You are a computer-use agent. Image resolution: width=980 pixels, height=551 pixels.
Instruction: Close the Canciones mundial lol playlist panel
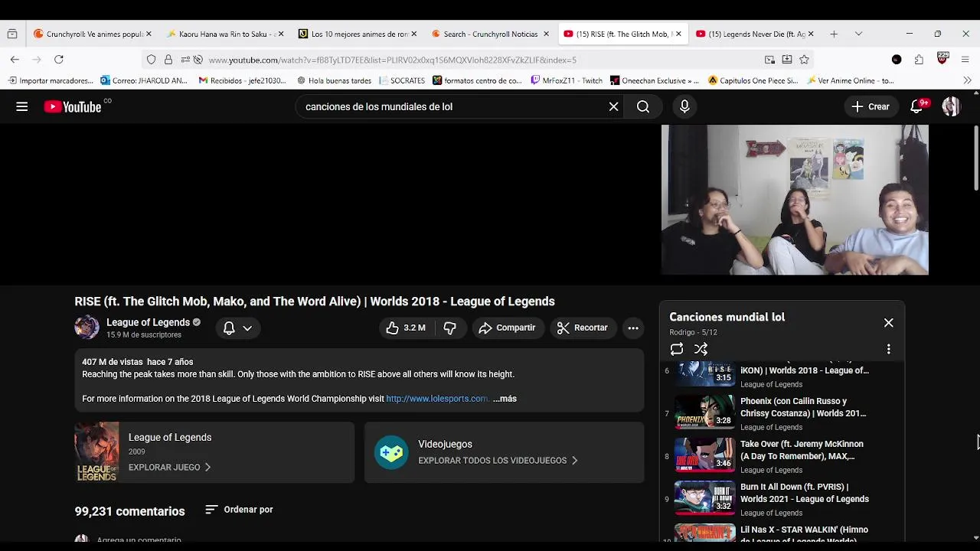(889, 323)
